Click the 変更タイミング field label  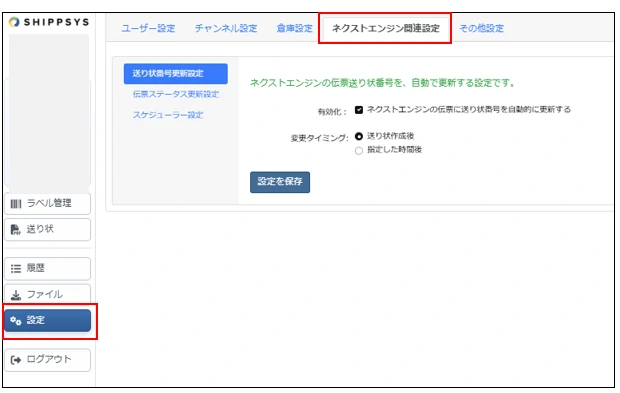click(x=319, y=138)
